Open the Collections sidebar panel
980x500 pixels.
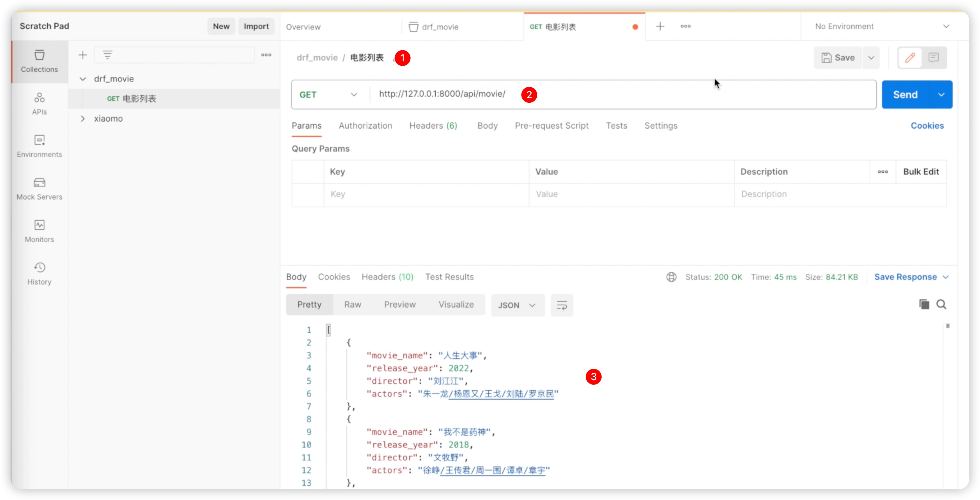[39, 61]
